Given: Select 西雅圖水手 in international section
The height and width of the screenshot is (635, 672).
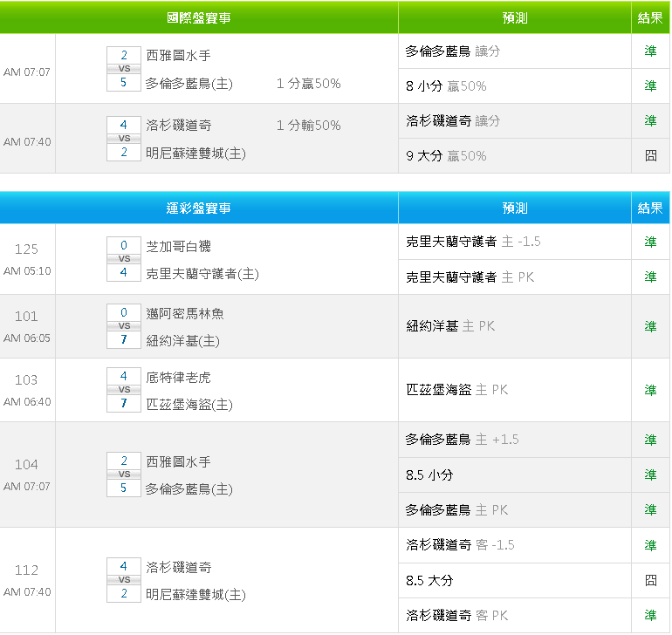Looking at the screenshot, I should 178,55.
